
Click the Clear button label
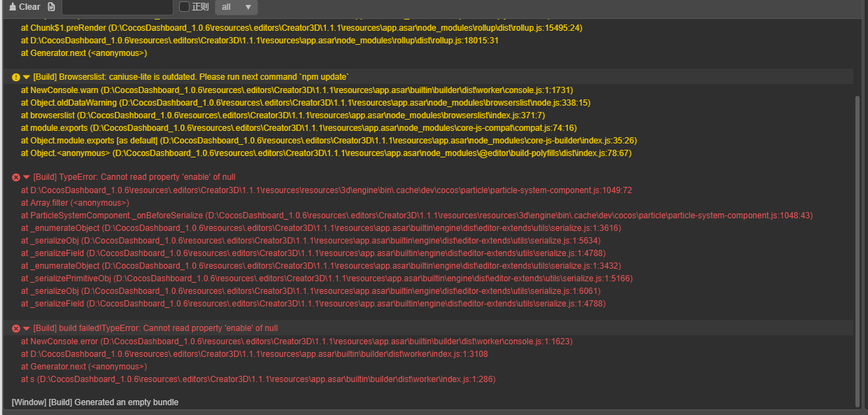[x=29, y=7]
